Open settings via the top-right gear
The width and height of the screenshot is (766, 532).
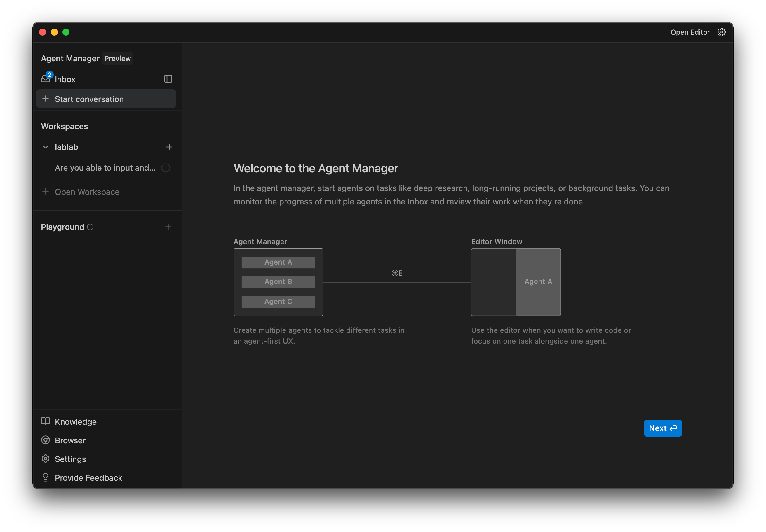click(x=721, y=32)
